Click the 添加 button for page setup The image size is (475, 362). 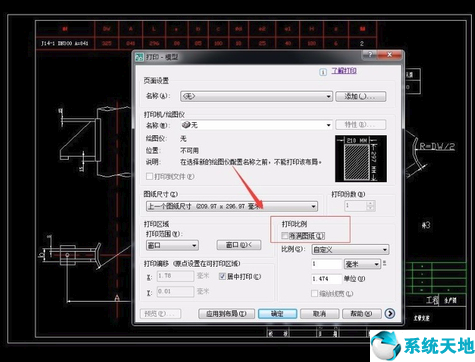tap(361, 96)
